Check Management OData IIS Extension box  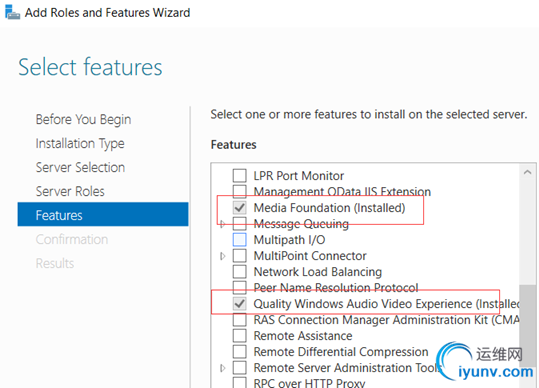[x=240, y=191]
